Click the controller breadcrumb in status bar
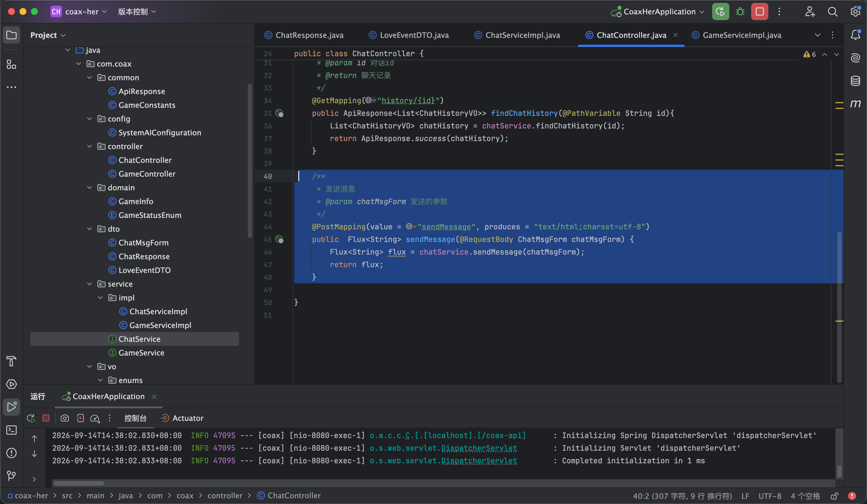The height and width of the screenshot is (504, 867). pos(225,496)
